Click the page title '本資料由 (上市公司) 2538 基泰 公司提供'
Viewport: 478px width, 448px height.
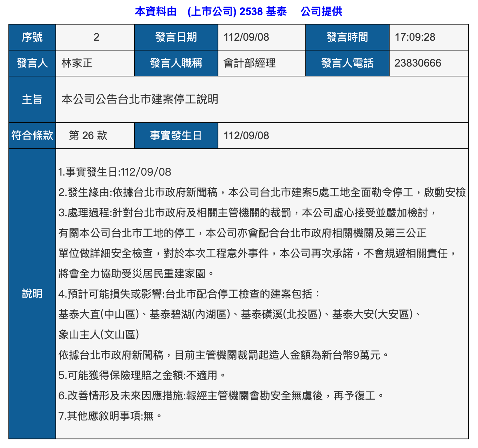pyautogui.click(x=238, y=12)
